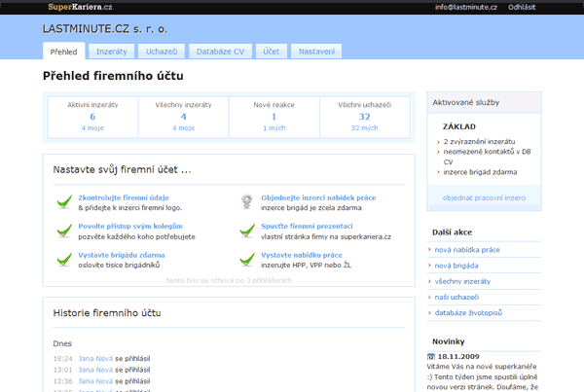584x392 pixels.
Task: Open the nová brigáda link
Action: tap(456, 266)
